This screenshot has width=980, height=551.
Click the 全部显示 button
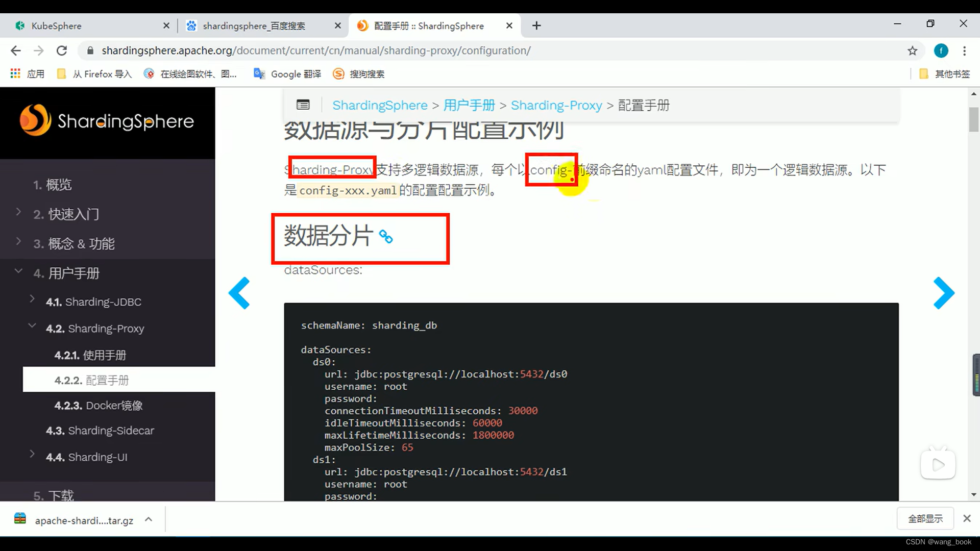(x=925, y=519)
